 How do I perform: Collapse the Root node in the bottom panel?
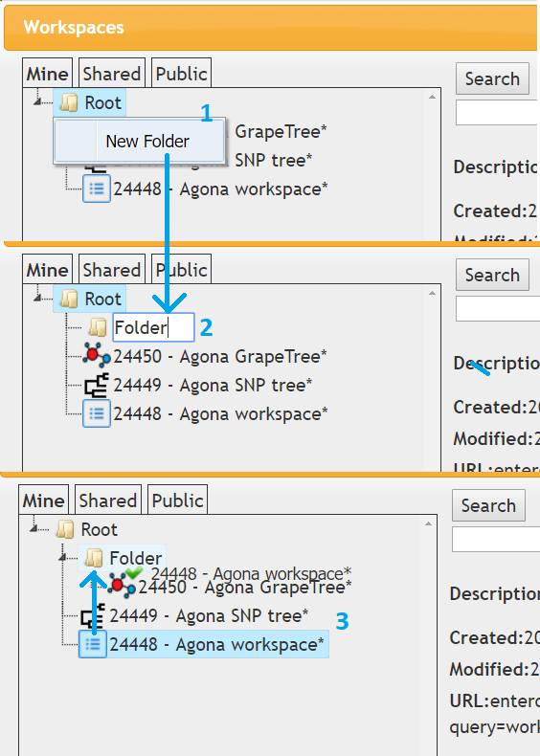34,528
